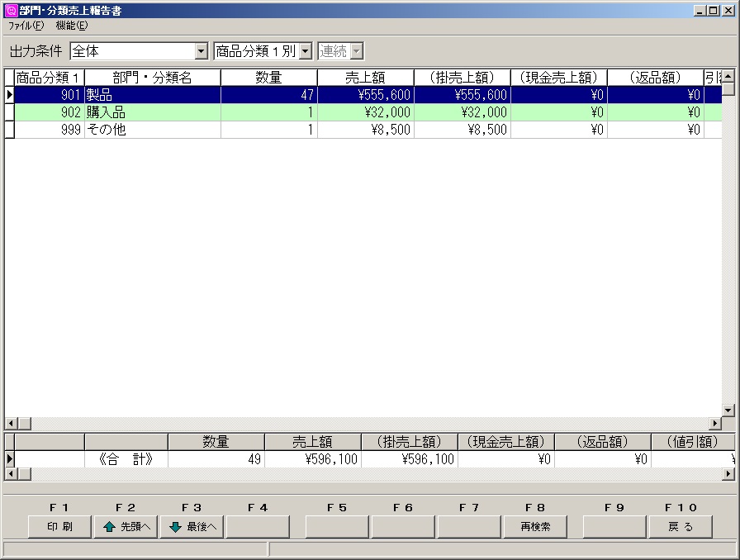Click the 999 category code cell
Screen dimensions: 740x560
point(50,130)
